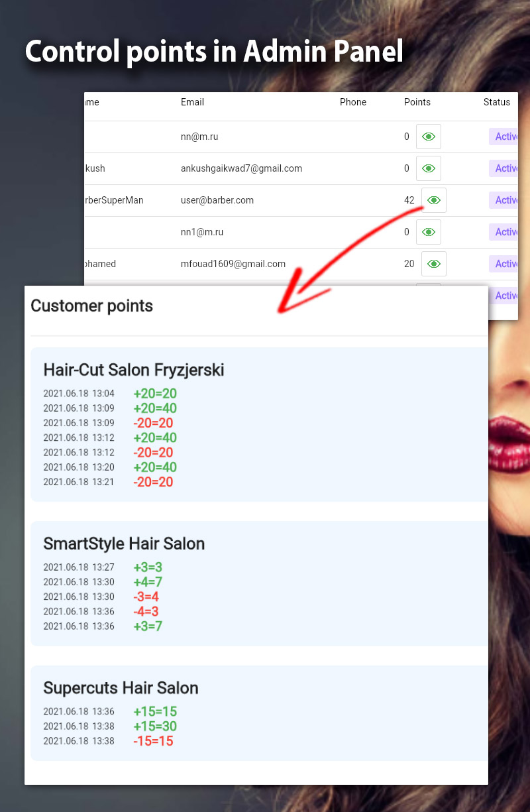Click the Phone column header
The height and width of the screenshot is (812, 530).
(x=353, y=102)
